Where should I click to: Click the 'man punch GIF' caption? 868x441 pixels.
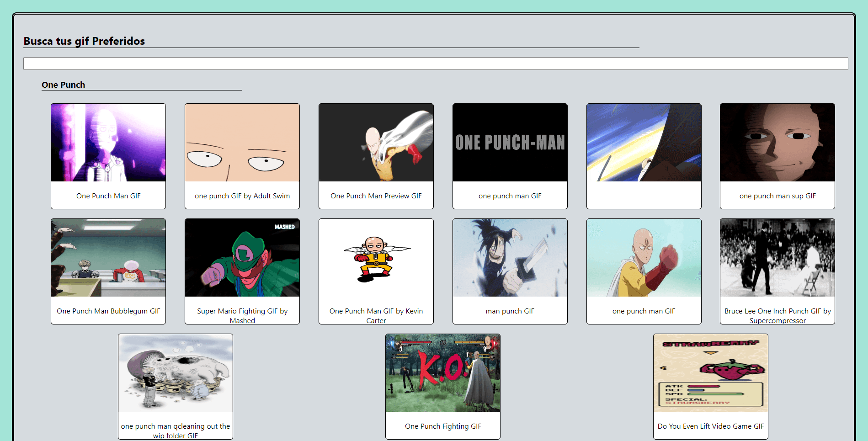point(510,311)
